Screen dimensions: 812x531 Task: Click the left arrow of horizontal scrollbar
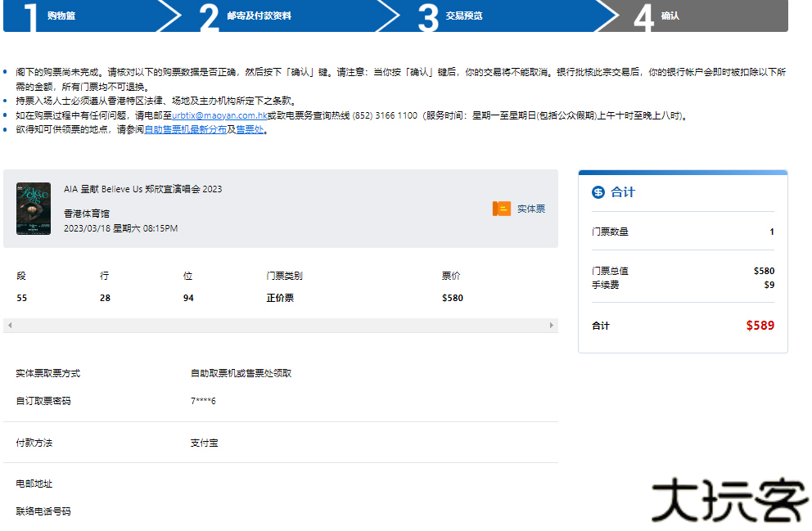point(10,325)
